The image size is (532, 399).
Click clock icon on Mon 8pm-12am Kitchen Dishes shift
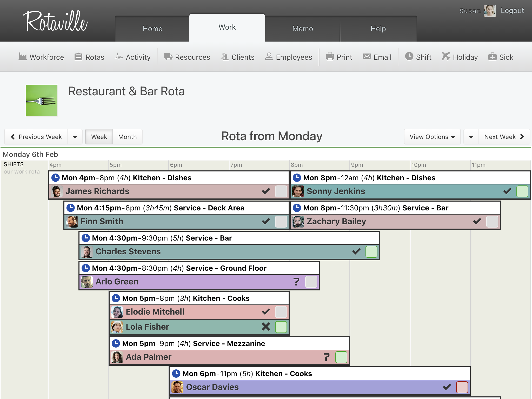point(297,178)
